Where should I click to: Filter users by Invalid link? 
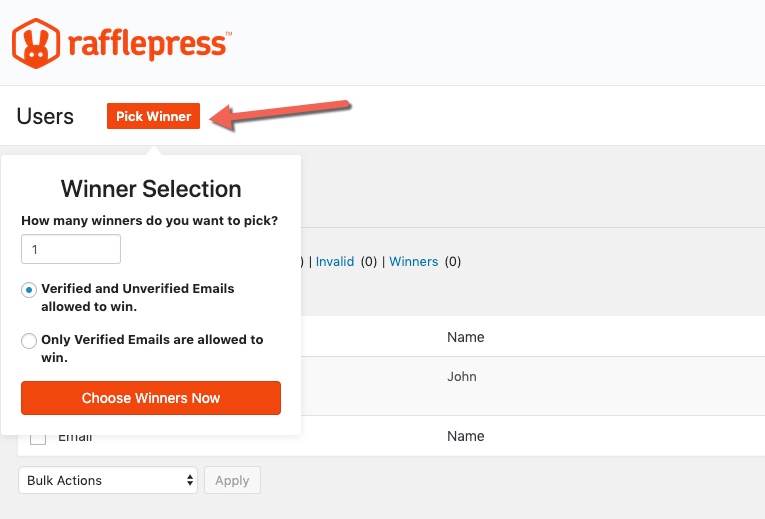tap(335, 262)
